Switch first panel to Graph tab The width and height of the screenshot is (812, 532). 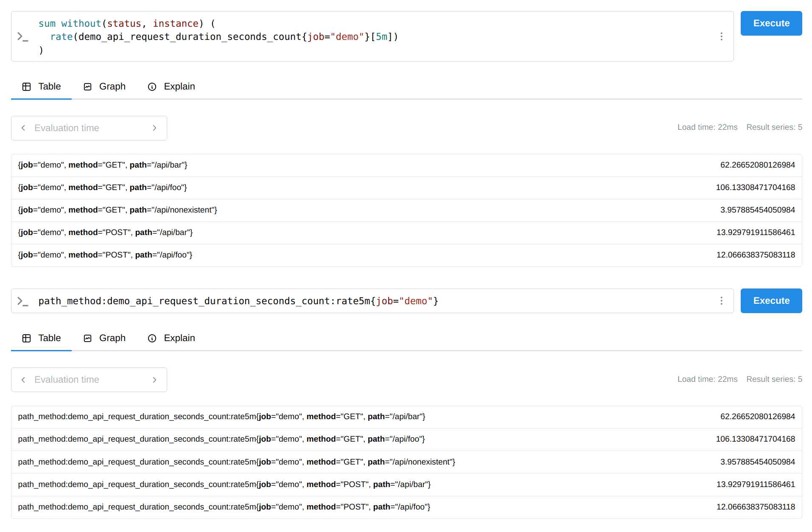pos(105,87)
